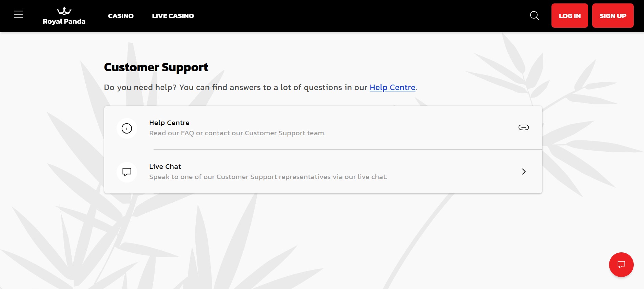Open the CASINO menu item
644x289 pixels.
121,16
